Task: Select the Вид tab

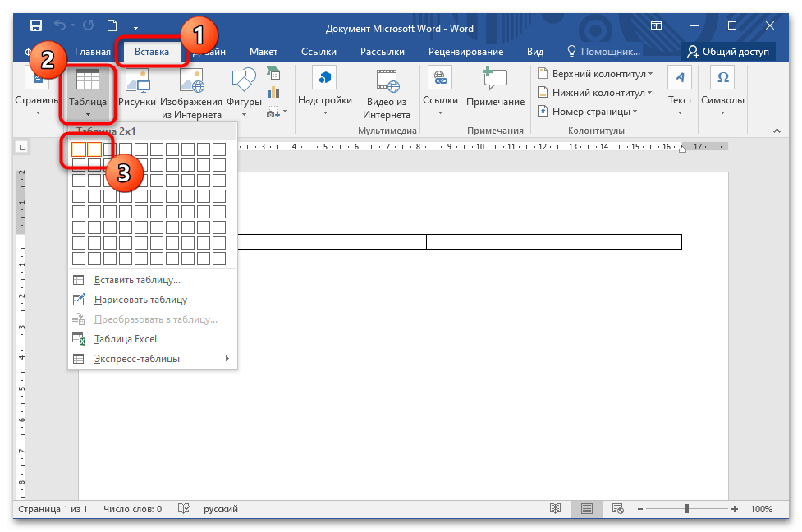Action: (535, 52)
